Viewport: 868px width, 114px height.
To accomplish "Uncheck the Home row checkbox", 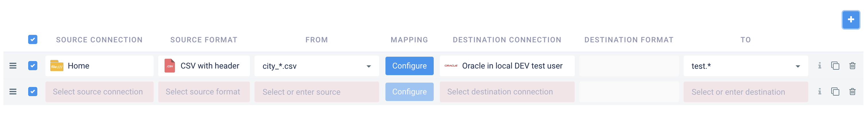I will click(33, 66).
